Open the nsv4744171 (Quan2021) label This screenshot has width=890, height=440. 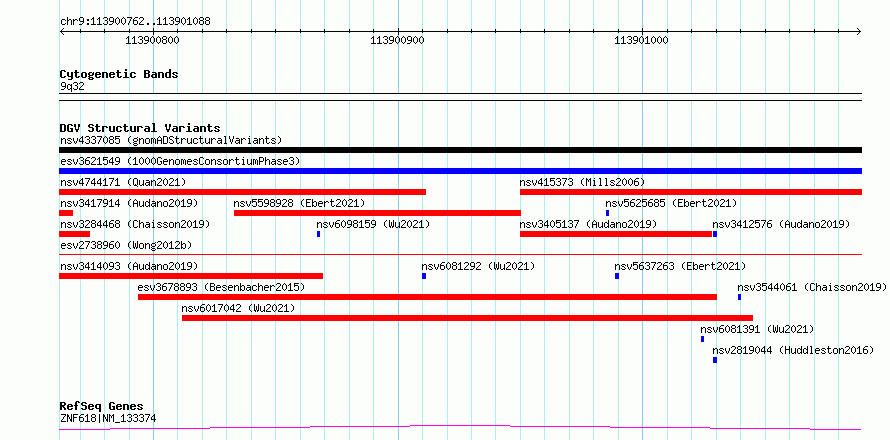coord(123,182)
